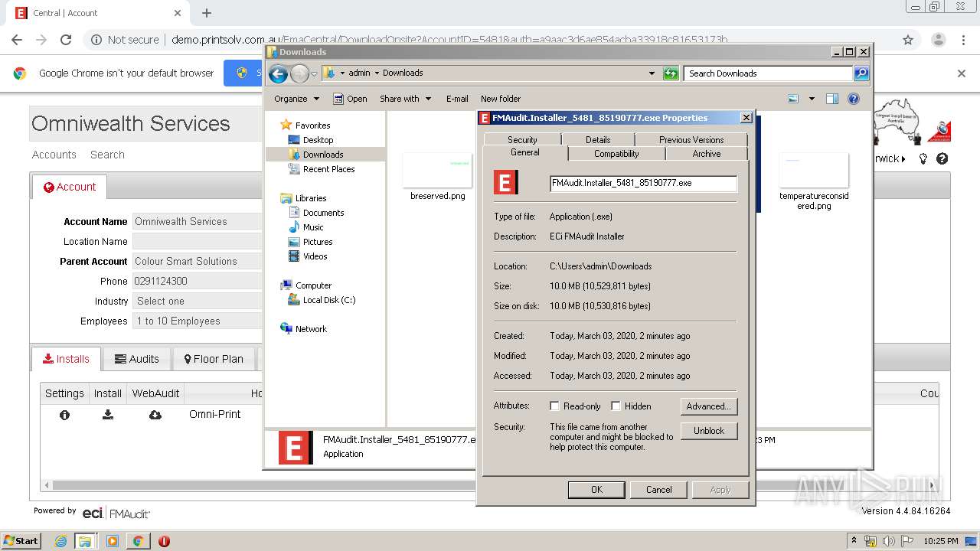Click the Unblock button

pyautogui.click(x=709, y=431)
